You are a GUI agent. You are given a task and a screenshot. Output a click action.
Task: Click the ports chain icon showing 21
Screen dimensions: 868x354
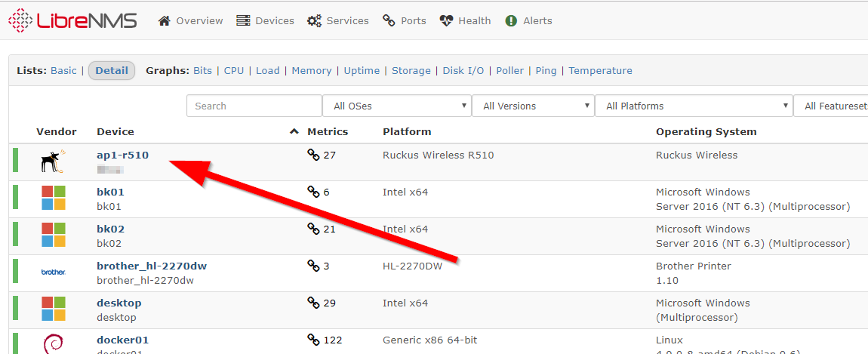pyautogui.click(x=313, y=229)
